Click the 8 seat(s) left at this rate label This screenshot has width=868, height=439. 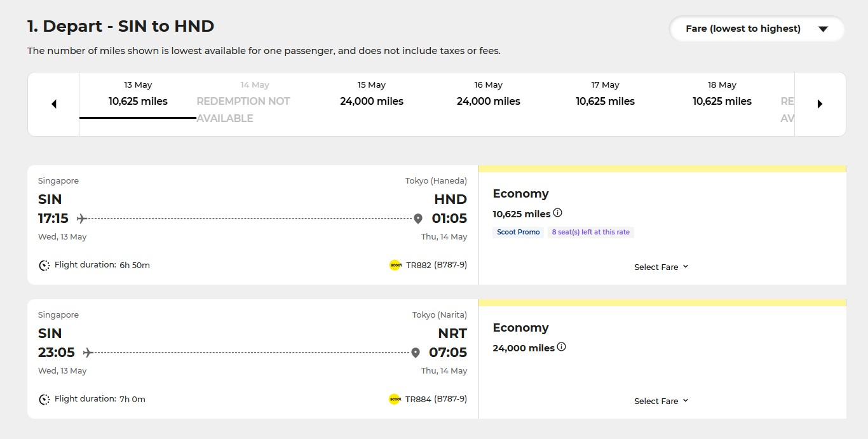pyautogui.click(x=590, y=232)
